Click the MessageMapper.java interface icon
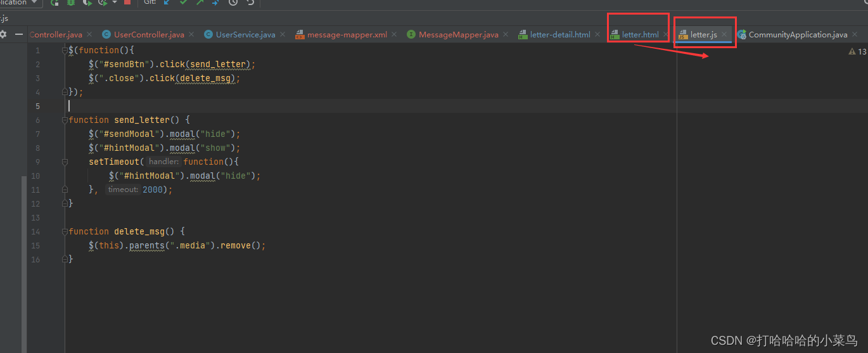This screenshot has width=868, height=353. pos(411,35)
